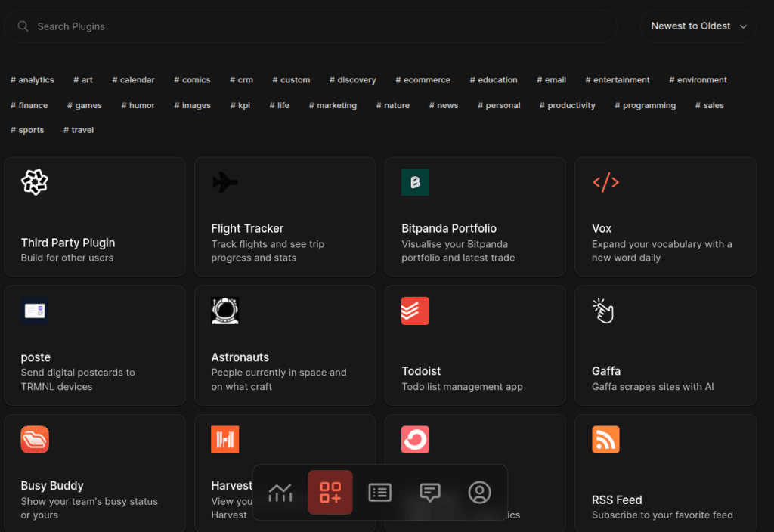Click the Flight Tracker airplane icon
Image resolution: width=774 pixels, height=532 pixels.
(225, 182)
